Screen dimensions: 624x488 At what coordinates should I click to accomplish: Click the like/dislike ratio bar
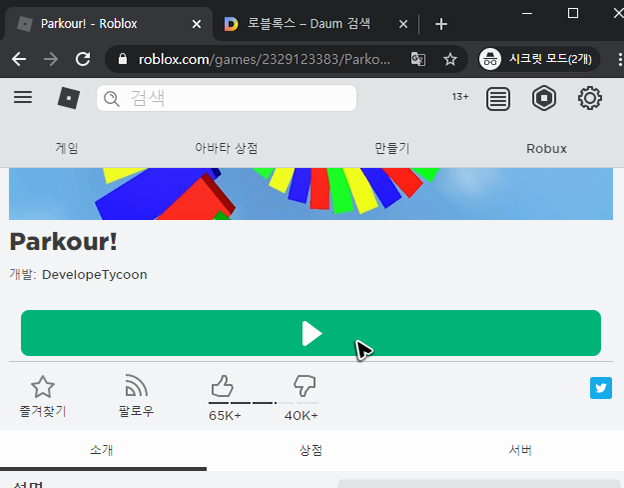(263, 403)
